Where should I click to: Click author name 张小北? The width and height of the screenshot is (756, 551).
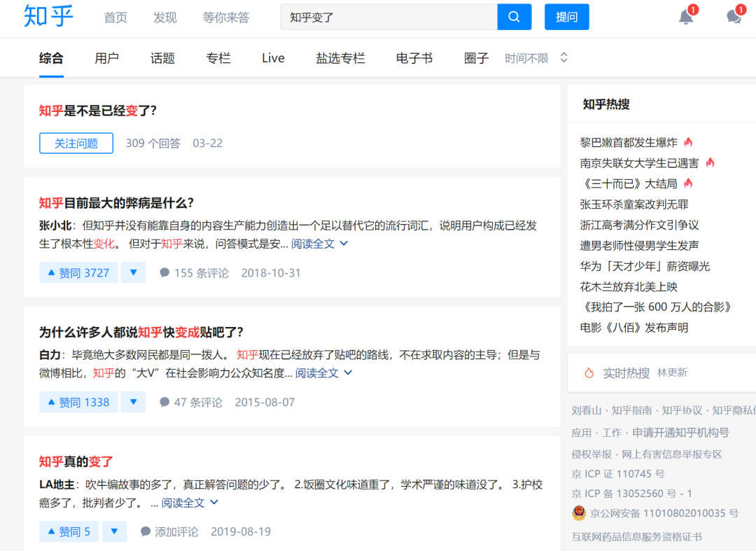point(55,225)
